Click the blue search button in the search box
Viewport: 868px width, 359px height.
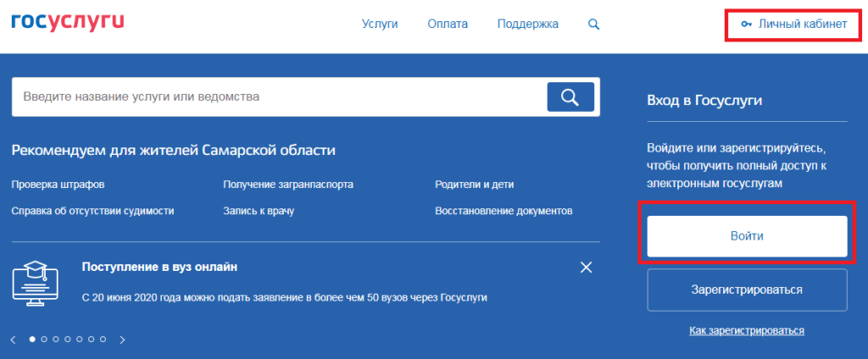pos(570,97)
